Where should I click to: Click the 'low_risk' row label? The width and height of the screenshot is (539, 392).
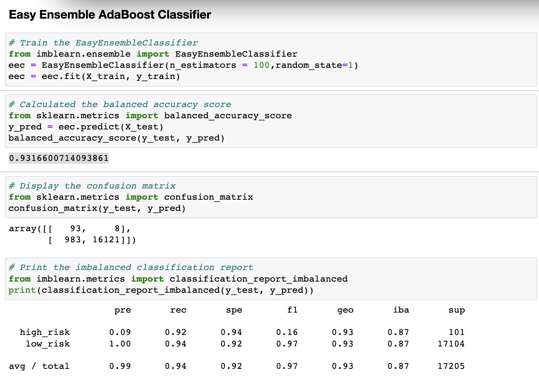point(48,344)
